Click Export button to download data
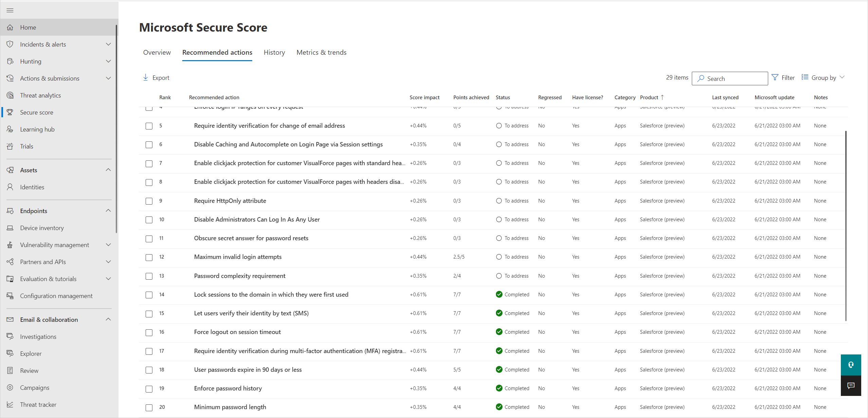 tap(156, 77)
